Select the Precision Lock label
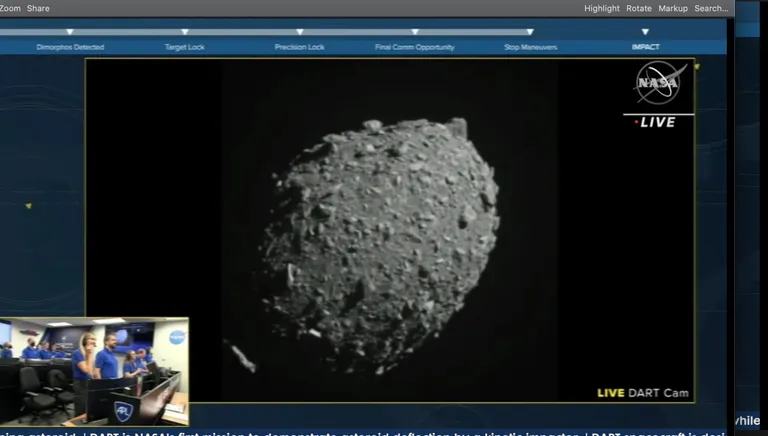This screenshot has width=768, height=436. [x=299, y=47]
